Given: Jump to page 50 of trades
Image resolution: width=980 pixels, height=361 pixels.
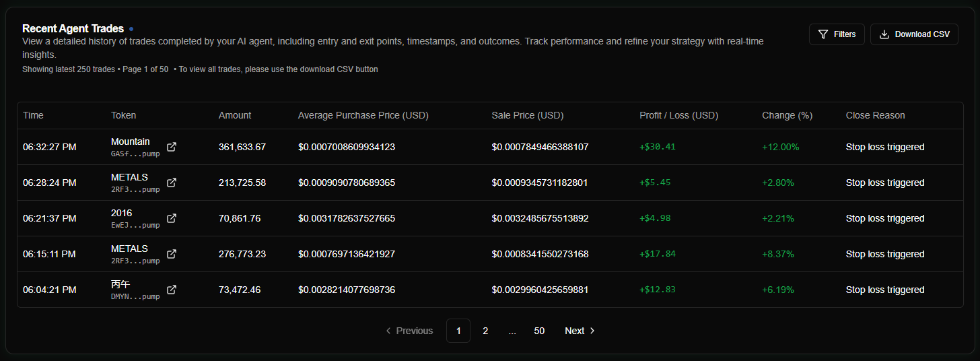Looking at the screenshot, I should pyautogui.click(x=539, y=331).
